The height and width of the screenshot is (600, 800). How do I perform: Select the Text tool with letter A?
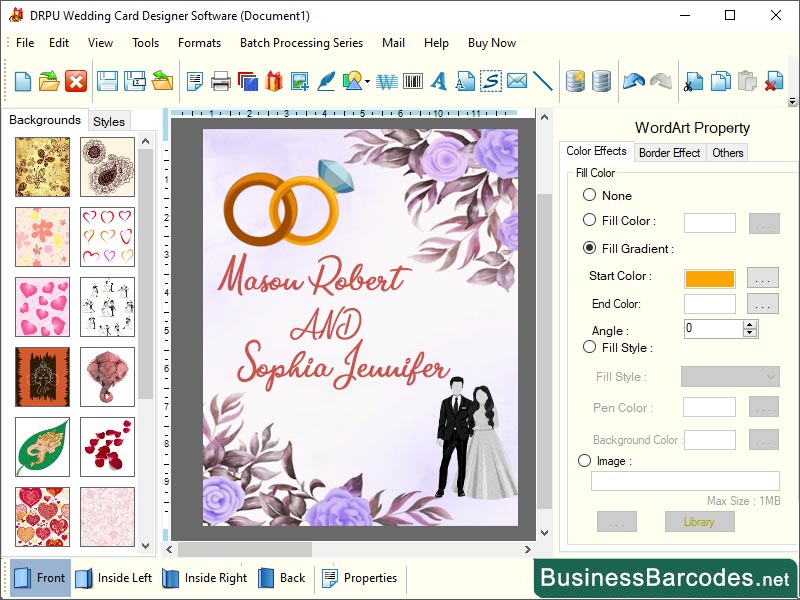pyautogui.click(x=438, y=81)
